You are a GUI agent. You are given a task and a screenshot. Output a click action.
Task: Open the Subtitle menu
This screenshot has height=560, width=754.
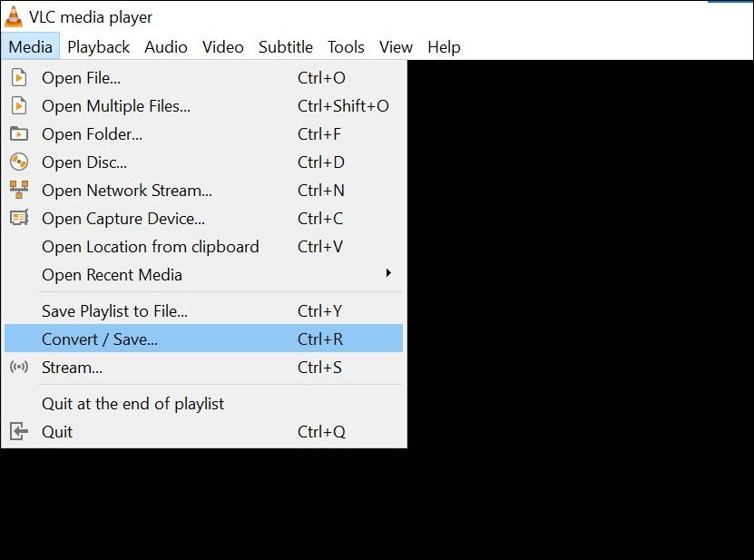[x=285, y=47]
